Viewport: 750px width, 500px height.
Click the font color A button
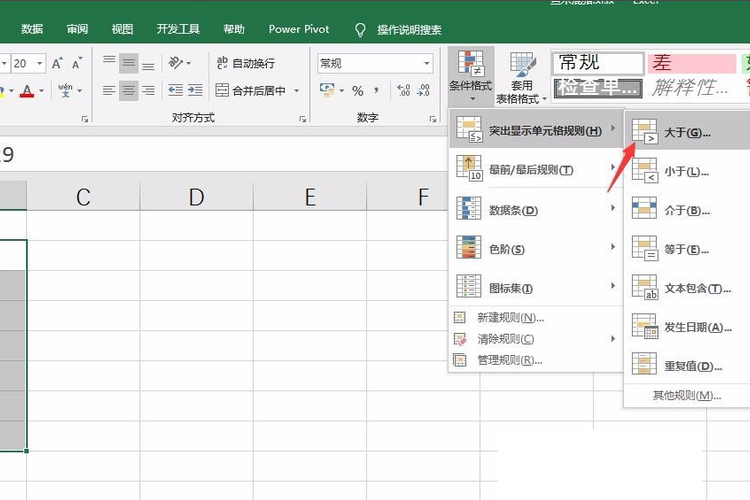(x=27, y=90)
